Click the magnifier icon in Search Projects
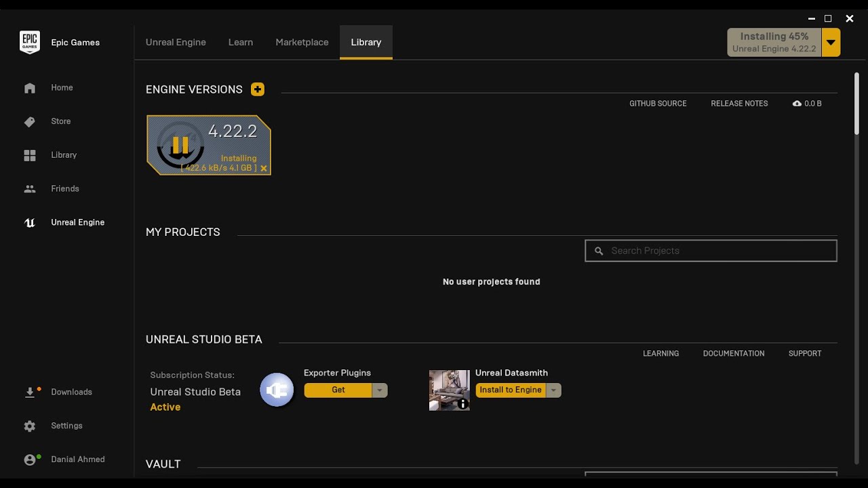 pos(599,251)
